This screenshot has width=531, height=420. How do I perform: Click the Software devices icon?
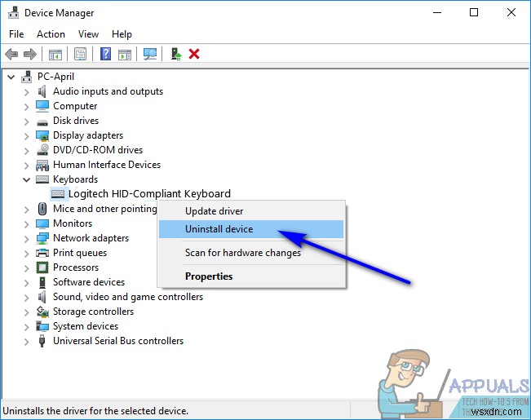point(42,282)
